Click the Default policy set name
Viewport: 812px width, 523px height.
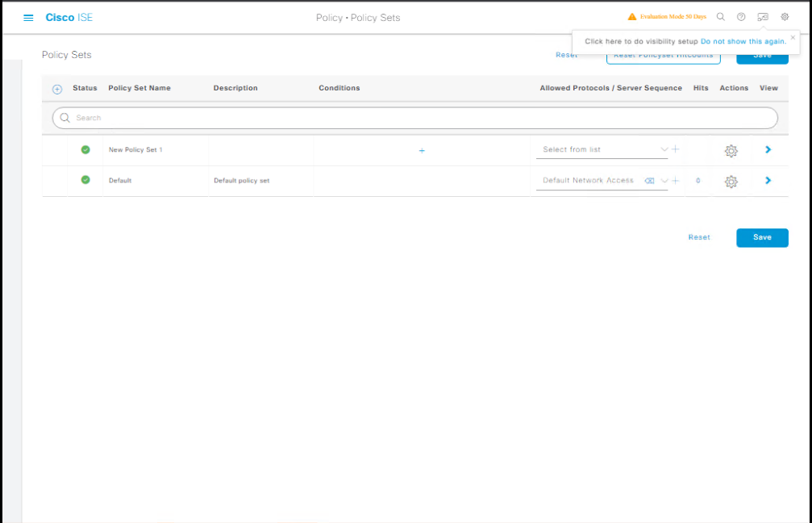[120, 180]
